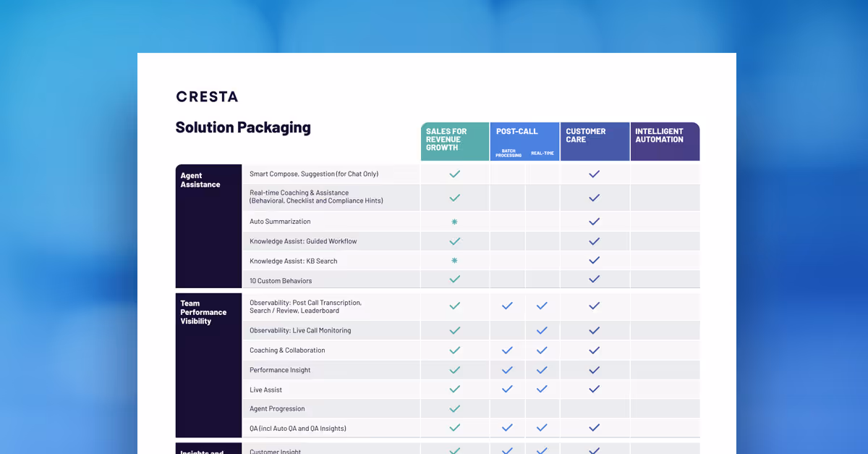
Task: Click the Customer Care checkmark for KB Search
Action: click(594, 261)
